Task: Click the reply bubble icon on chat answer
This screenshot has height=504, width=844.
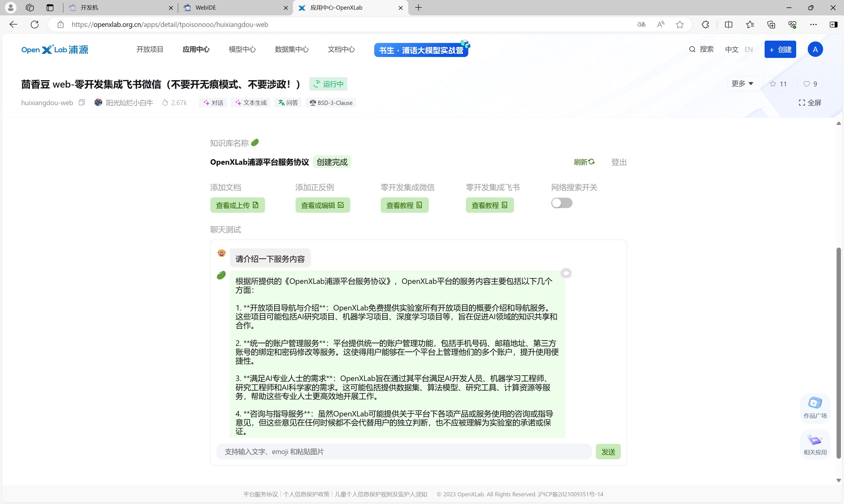Action: click(566, 273)
